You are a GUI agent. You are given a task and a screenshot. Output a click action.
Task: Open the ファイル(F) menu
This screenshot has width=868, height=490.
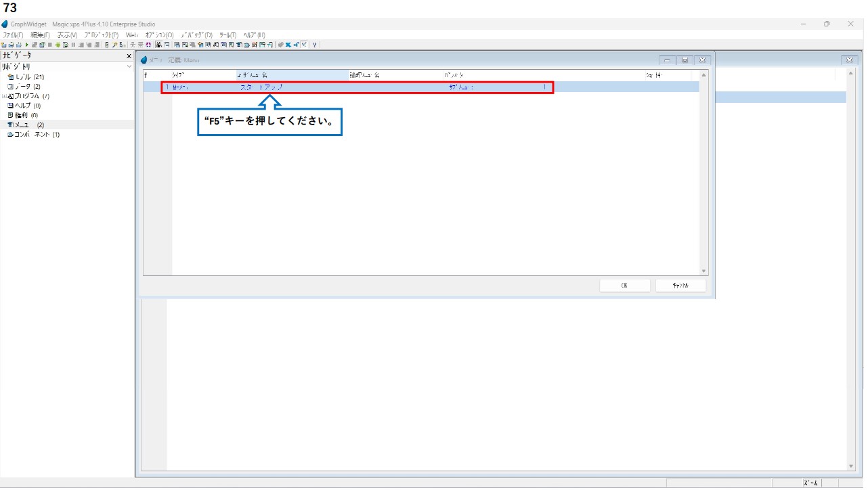pyautogui.click(x=13, y=35)
